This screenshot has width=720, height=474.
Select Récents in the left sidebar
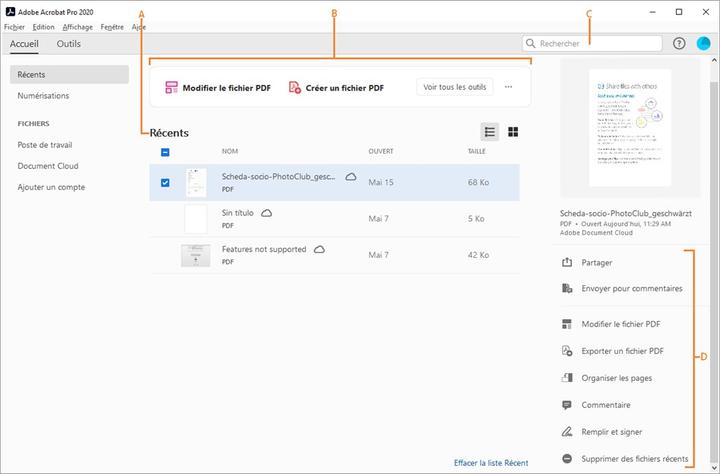[69, 74]
